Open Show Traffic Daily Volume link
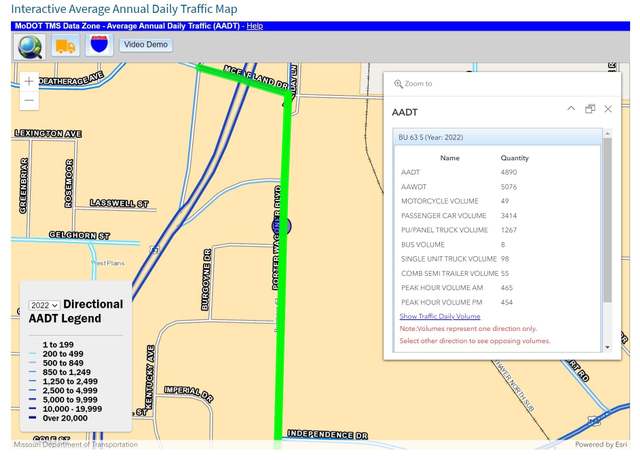 (x=440, y=316)
